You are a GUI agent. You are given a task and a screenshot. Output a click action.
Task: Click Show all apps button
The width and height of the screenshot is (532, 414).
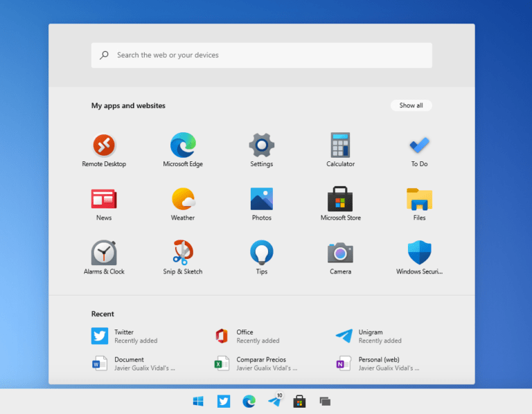tap(411, 105)
